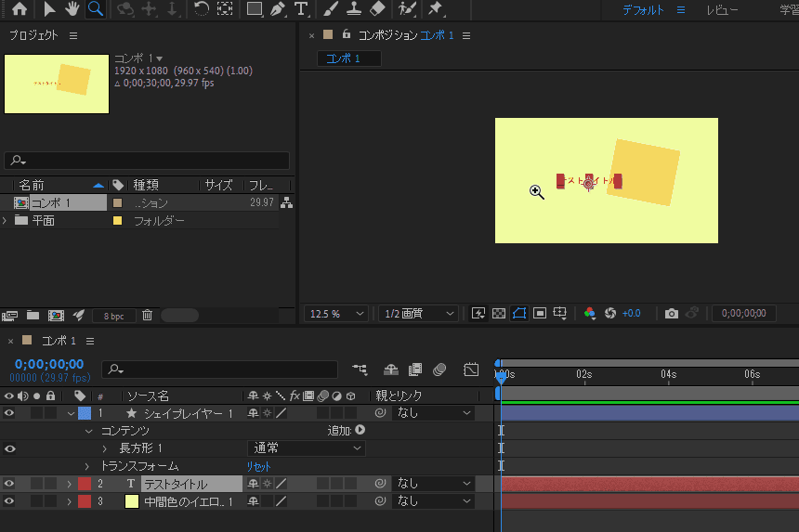Create new folder in Project panel
Screen dimensions: 799x532
tap(33, 316)
